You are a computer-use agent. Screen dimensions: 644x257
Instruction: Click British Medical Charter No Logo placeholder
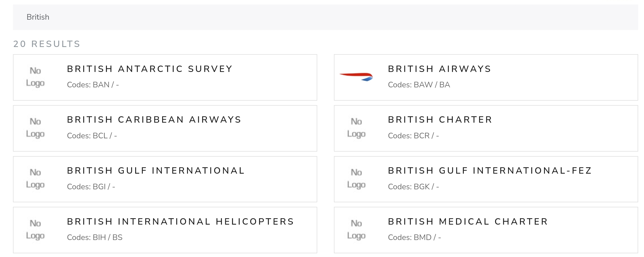(x=356, y=230)
